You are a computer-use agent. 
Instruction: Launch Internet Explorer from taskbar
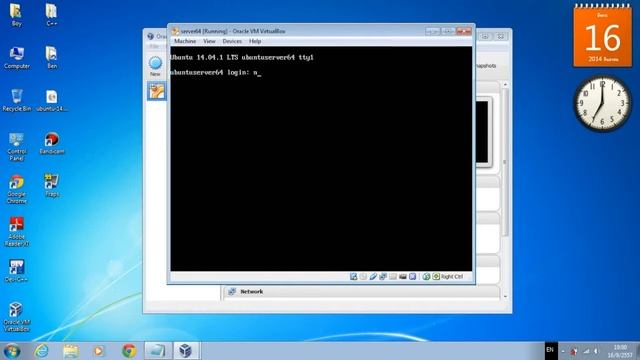(x=41, y=351)
